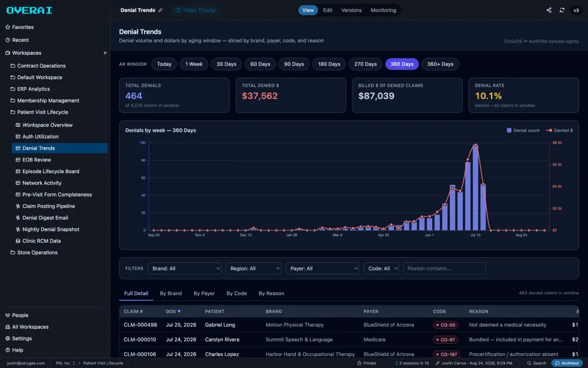The height and width of the screenshot is (368, 588).
Task: Click the database icon beside Clinic RCM Data
Action: pos(18,241)
